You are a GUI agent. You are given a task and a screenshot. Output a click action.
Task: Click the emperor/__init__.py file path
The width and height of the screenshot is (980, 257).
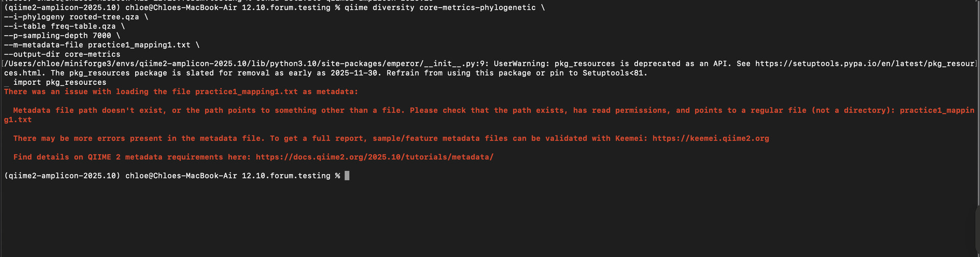[x=245, y=64]
